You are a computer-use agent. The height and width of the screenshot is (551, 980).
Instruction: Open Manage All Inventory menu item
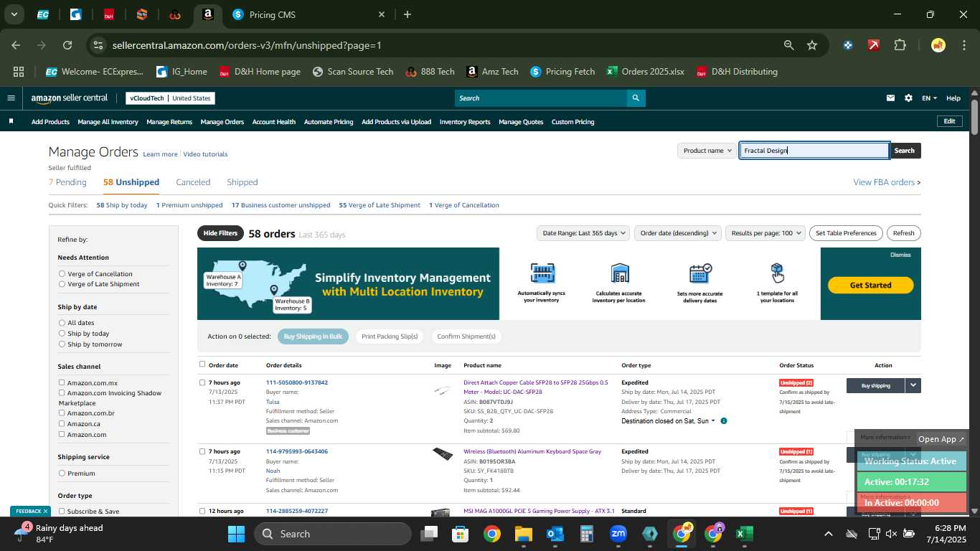(108, 122)
